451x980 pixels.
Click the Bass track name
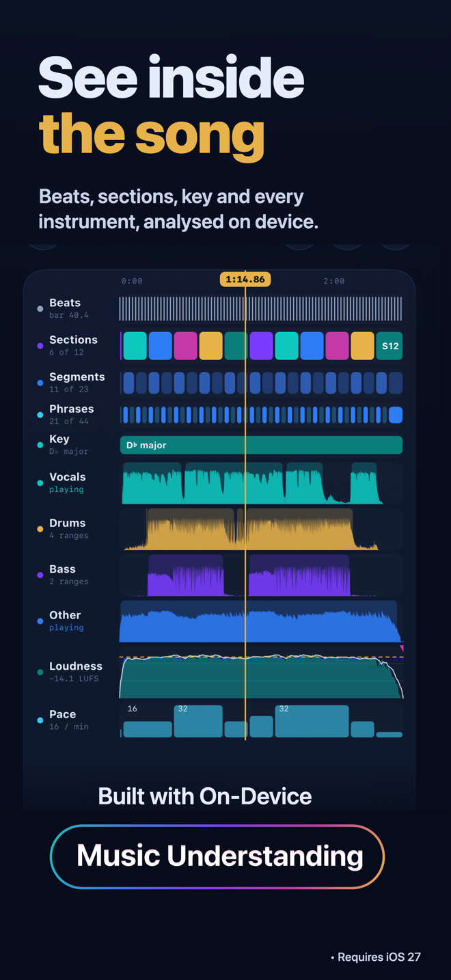[62, 569]
